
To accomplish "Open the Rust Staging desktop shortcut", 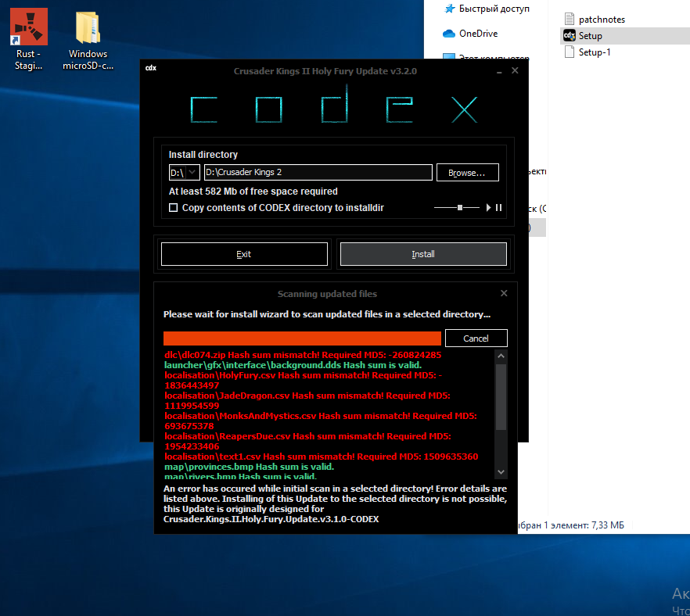I will [29, 39].
